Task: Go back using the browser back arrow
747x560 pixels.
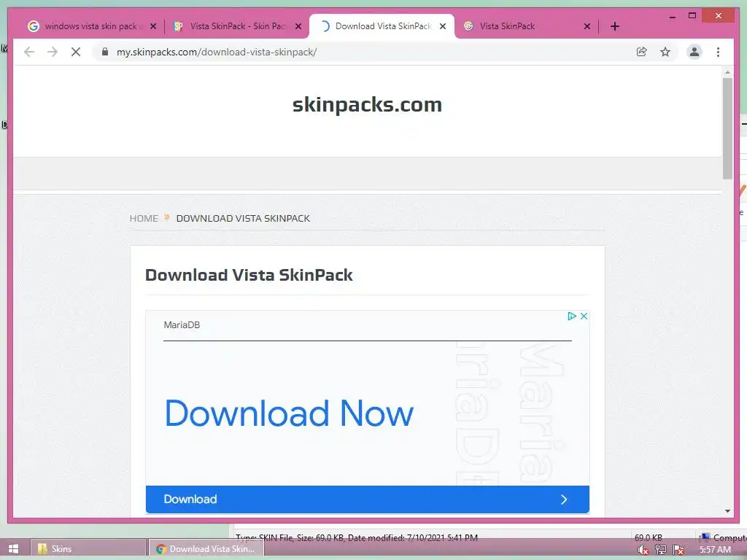Action: point(29,52)
